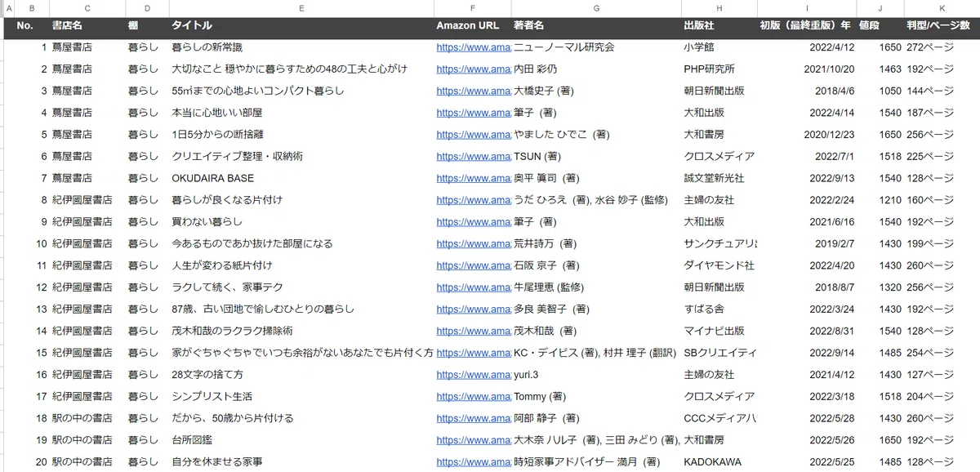Image resolution: width=980 pixels, height=472 pixels.
Task: Select title cell '今あるものであか抜けた部屋になる'
Action: pos(301,243)
